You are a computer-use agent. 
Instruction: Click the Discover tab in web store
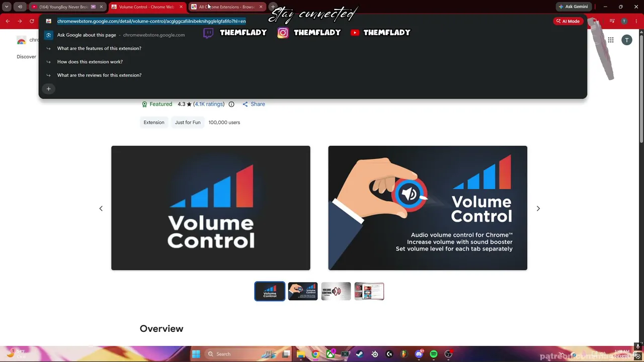coord(26,57)
